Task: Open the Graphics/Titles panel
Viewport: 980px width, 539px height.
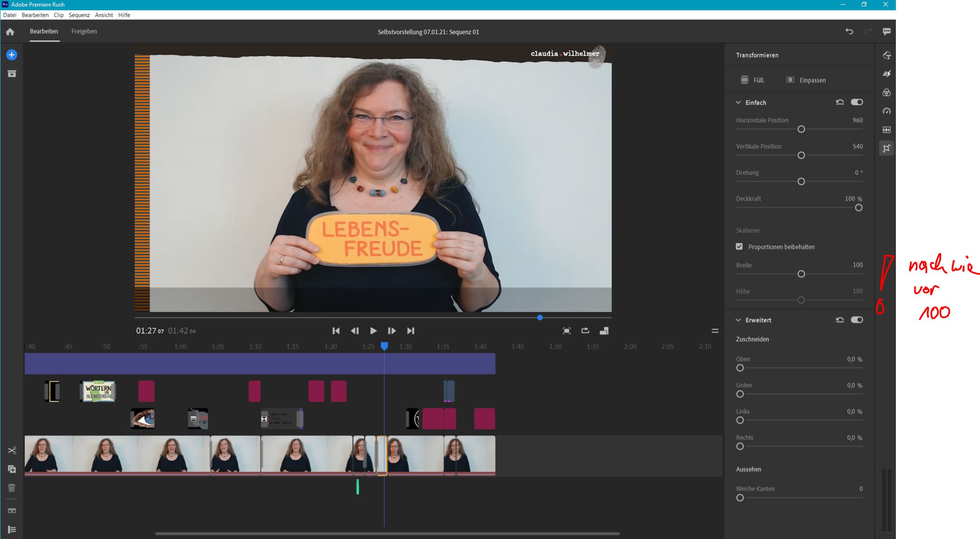Action: click(x=887, y=55)
